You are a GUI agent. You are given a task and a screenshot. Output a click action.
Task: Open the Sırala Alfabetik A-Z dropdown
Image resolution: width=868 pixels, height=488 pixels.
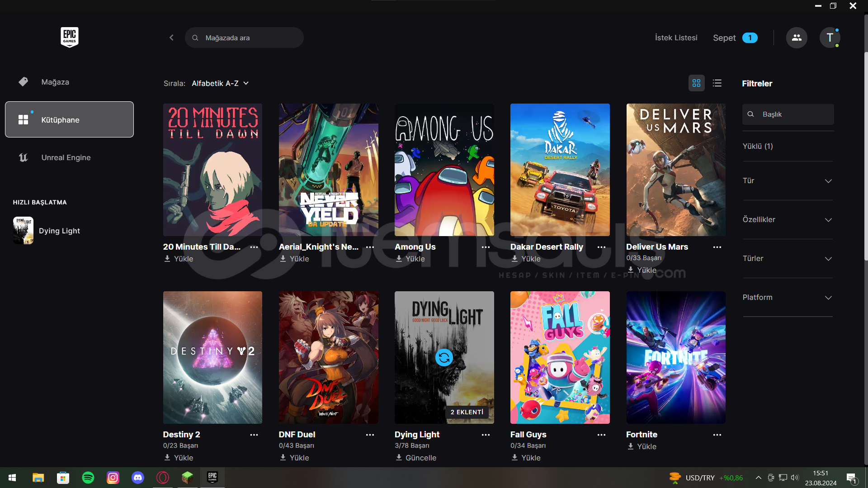coord(220,83)
